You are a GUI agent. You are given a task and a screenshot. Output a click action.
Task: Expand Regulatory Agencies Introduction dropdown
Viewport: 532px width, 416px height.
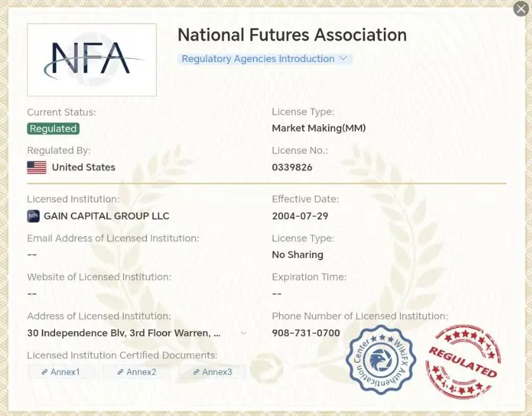tap(265, 59)
